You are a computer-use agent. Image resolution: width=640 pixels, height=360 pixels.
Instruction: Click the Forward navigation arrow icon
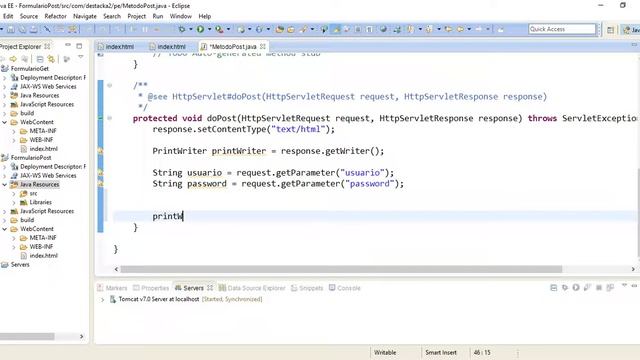click(x=478, y=29)
